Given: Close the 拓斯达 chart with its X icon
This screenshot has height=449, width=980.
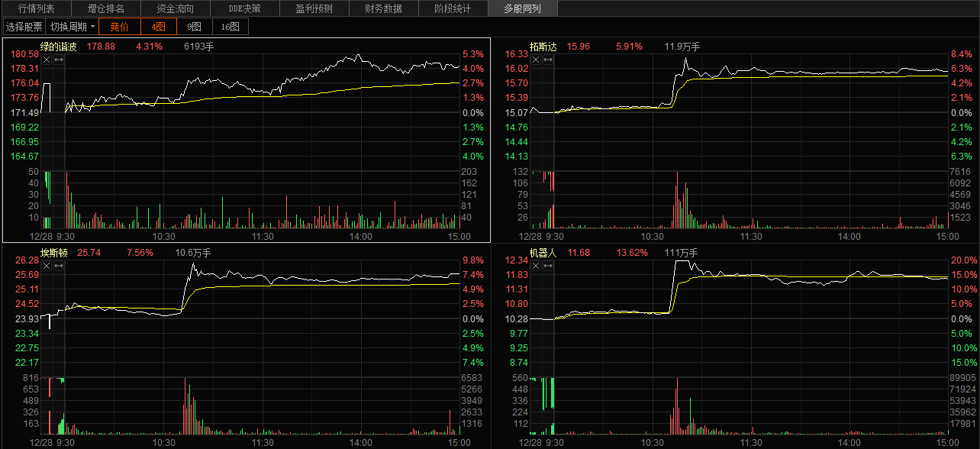Looking at the screenshot, I should point(536,60).
